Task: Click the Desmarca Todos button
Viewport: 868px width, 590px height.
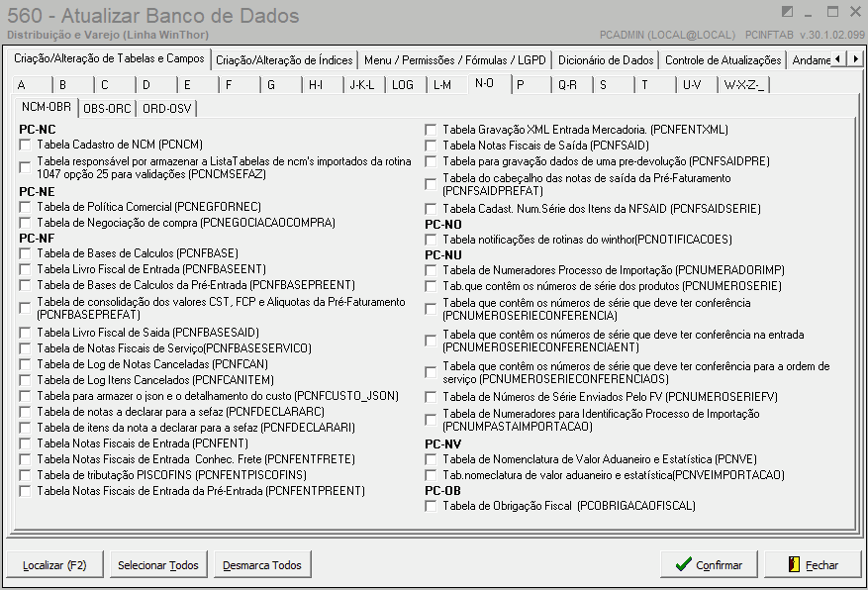Action: click(x=262, y=565)
